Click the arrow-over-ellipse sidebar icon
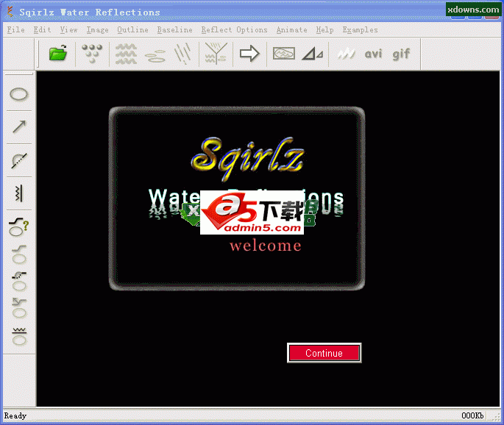Image resolution: width=504 pixels, height=425 pixels. (x=19, y=308)
